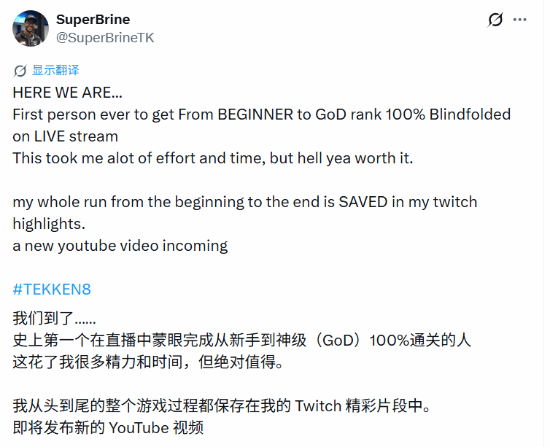This screenshot has width=550, height=447.
Task: Click the 'First person ever to get' sentence
Action: click(x=261, y=115)
